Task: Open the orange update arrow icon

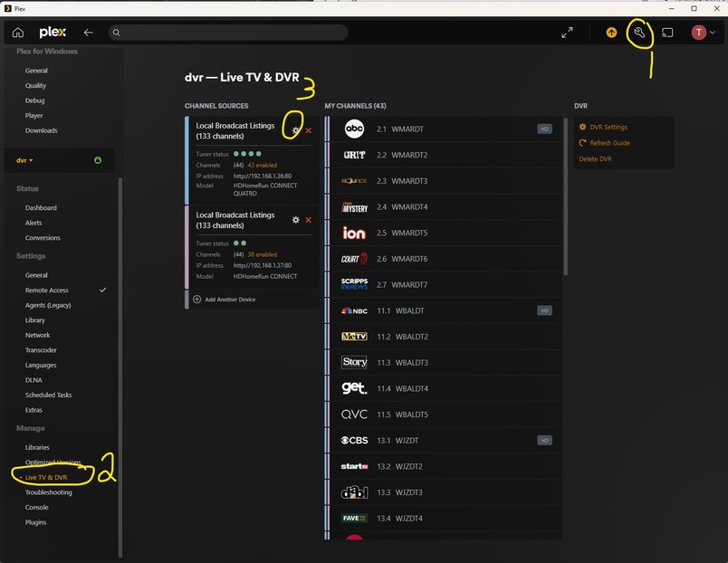Action: pos(611,33)
